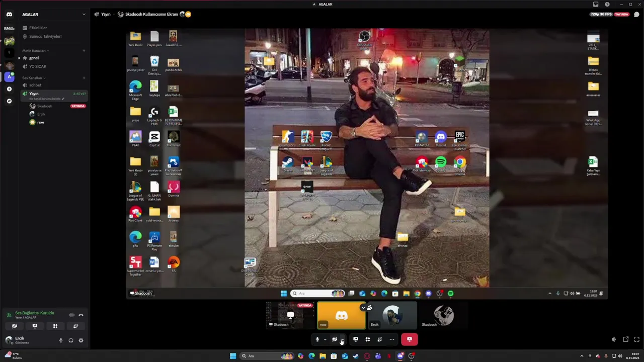Create a new text channel with plus
644x362 pixels.
click(84, 51)
